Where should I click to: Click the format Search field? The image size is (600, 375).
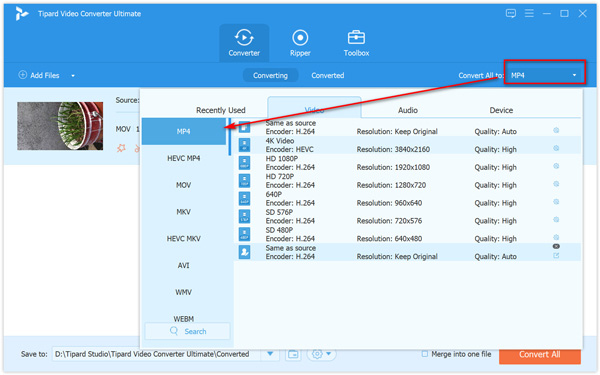point(188,331)
